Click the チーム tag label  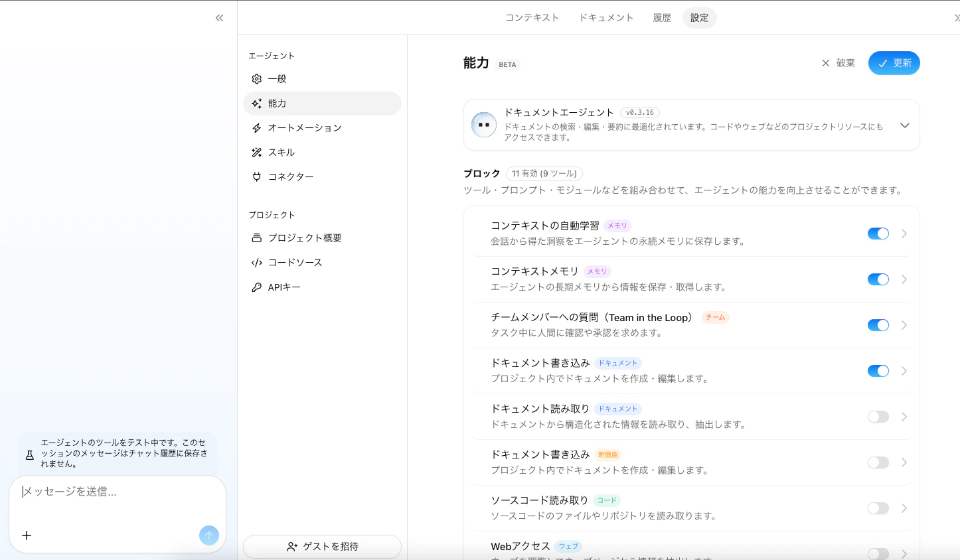[716, 318]
